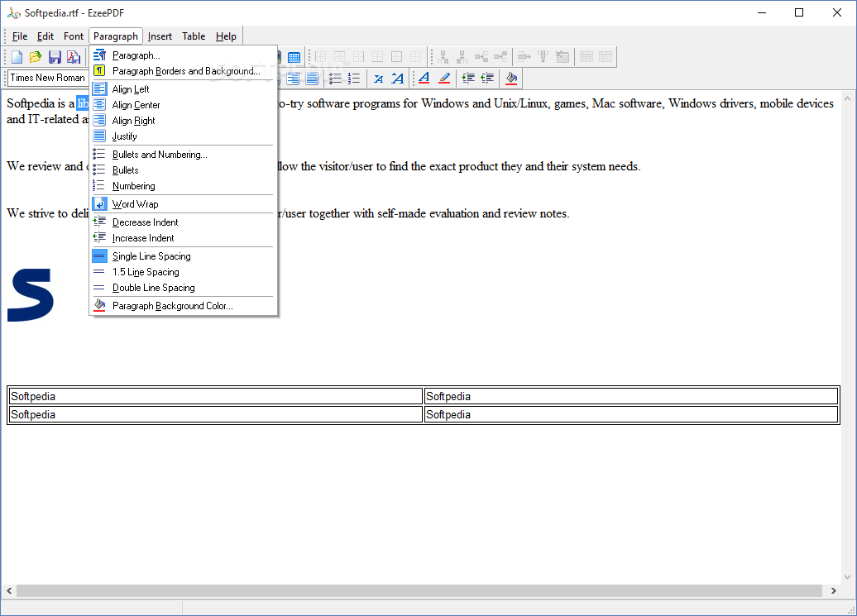
Task: Open the Table menu
Action: coord(194,36)
